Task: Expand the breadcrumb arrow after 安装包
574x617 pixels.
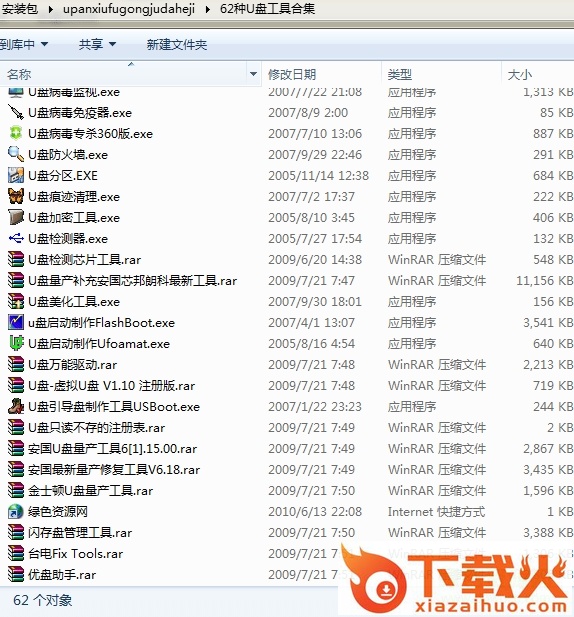Action: coord(51,9)
